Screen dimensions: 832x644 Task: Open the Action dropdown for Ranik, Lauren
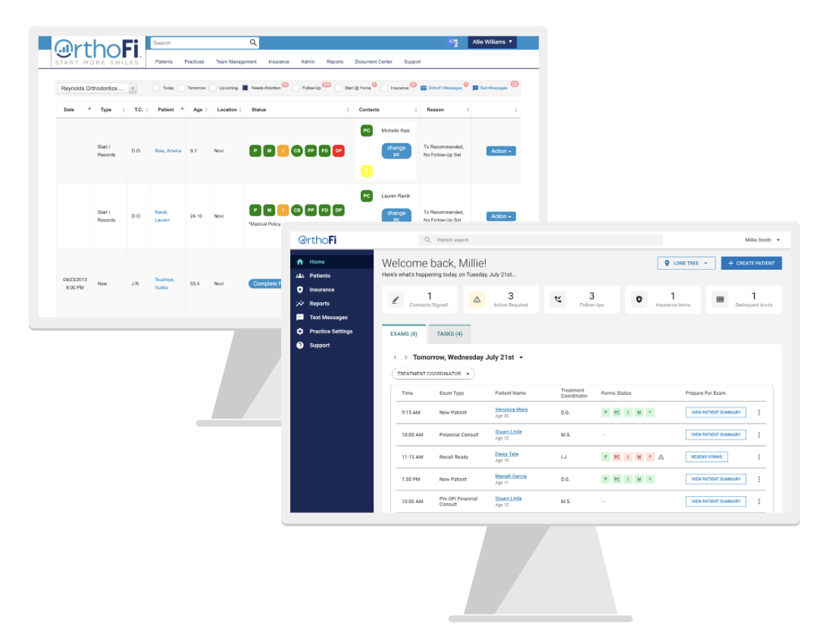click(x=501, y=217)
